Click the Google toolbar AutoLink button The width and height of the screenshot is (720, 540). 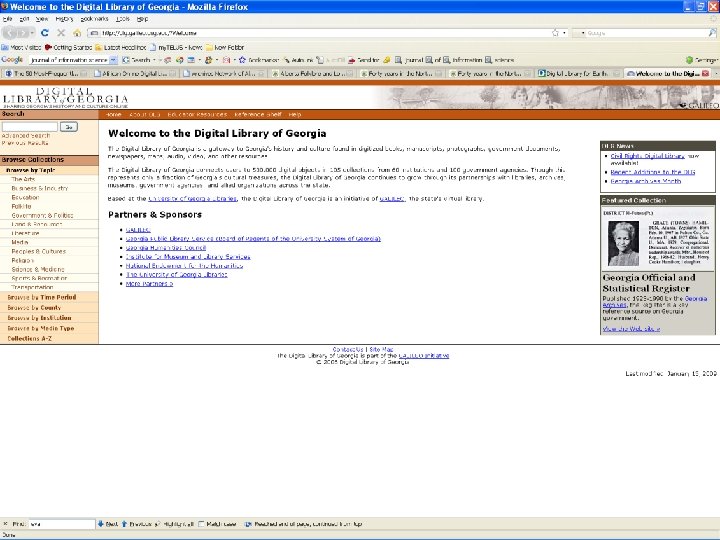(298, 60)
